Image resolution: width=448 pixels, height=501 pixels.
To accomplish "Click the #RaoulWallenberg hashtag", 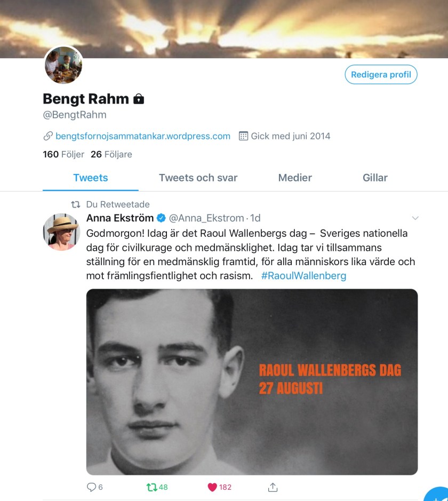I will pos(303,276).
